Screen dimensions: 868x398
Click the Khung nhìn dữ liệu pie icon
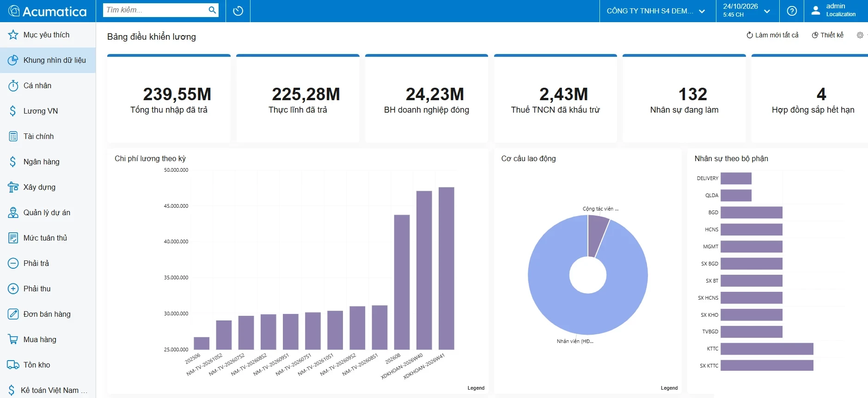tap(13, 60)
